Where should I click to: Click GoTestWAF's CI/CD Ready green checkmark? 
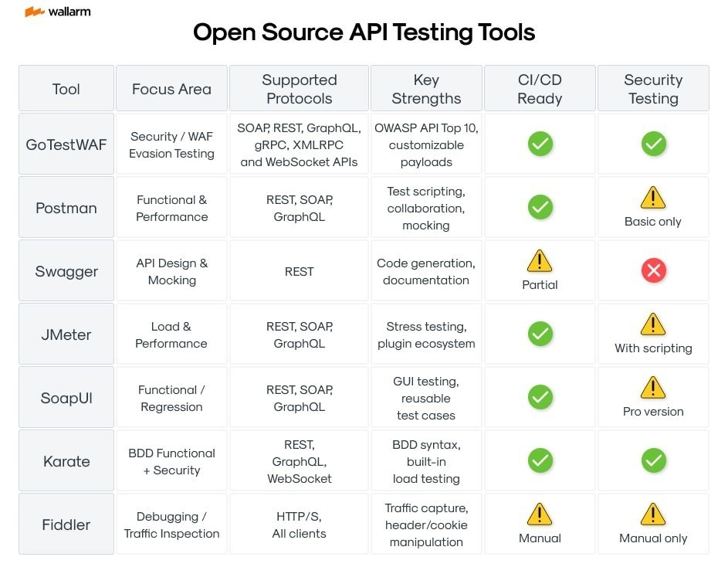[x=540, y=144]
